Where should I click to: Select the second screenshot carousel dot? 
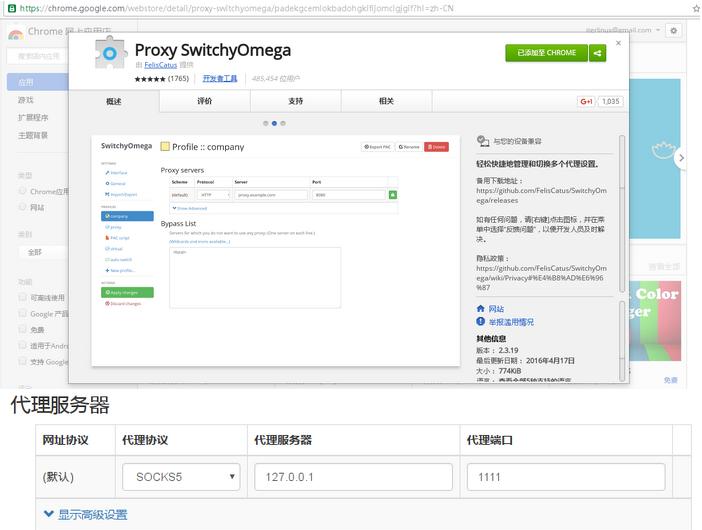(274, 123)
